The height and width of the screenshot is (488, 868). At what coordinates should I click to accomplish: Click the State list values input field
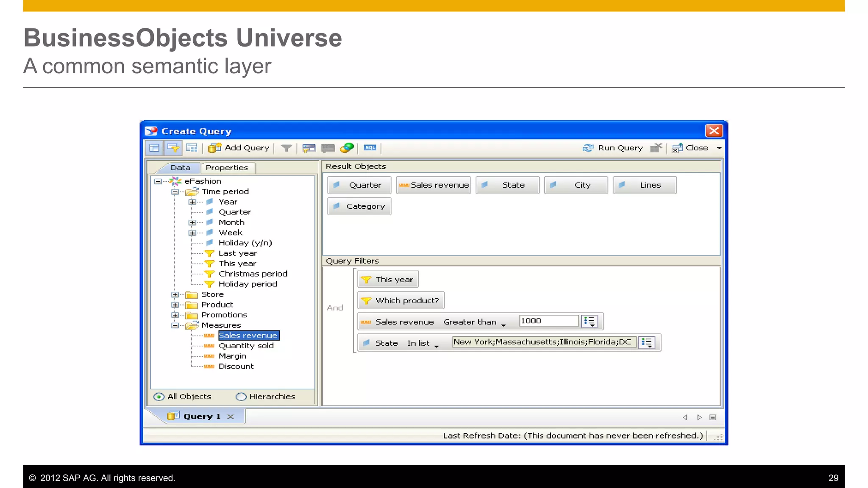click(x=544, y=342)
